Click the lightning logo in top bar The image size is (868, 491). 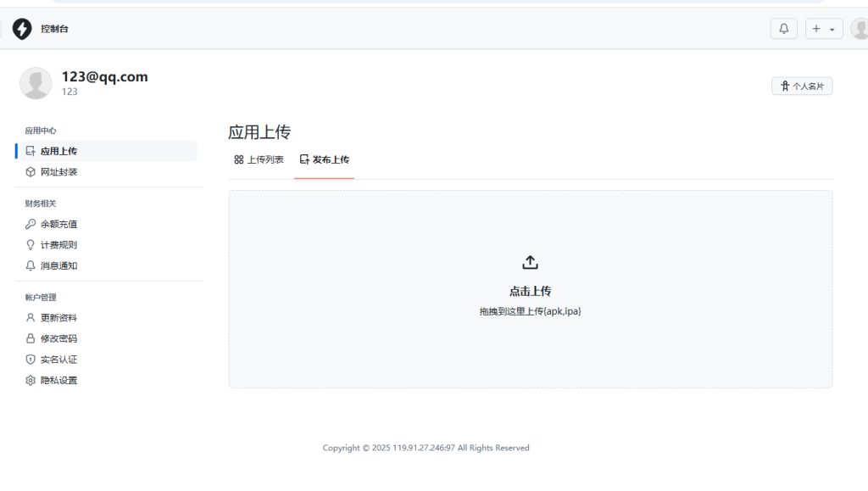(x=24, y=28)
